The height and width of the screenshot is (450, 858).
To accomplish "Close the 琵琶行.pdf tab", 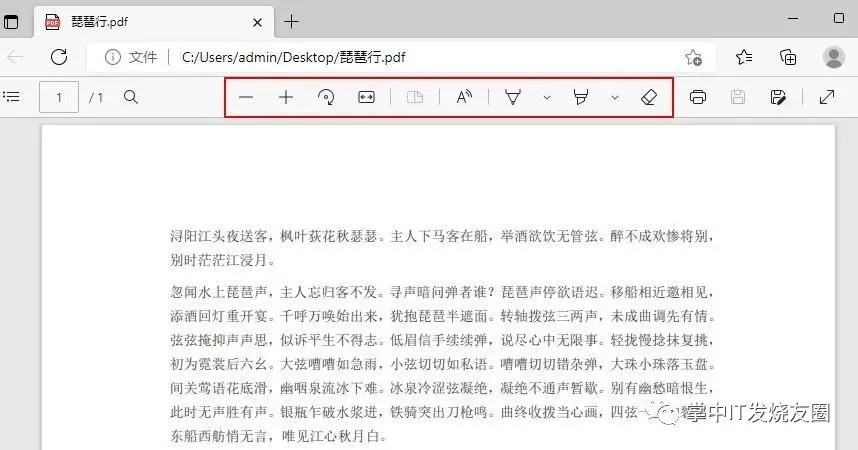I will [257, 22].
